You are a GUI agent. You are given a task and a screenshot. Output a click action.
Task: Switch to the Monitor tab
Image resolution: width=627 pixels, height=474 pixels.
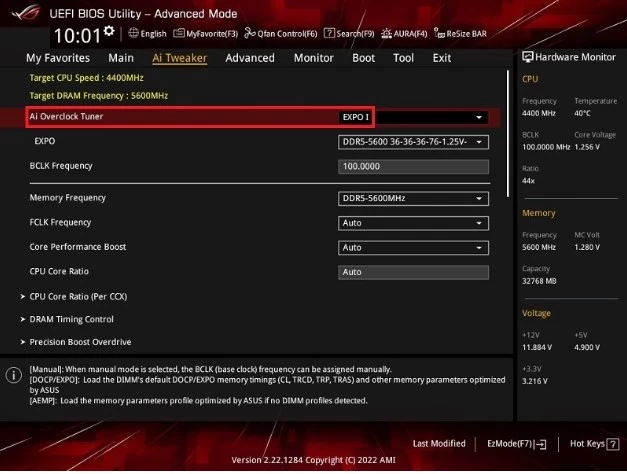pos(313,58)
